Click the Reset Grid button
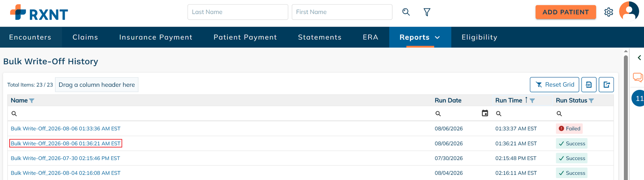Screen dimensions: 644x180 (x=554, y=85)
